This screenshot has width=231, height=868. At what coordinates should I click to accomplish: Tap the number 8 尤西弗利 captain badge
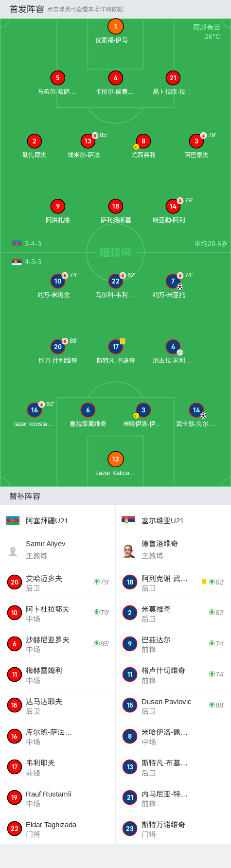tap(143, 141)
